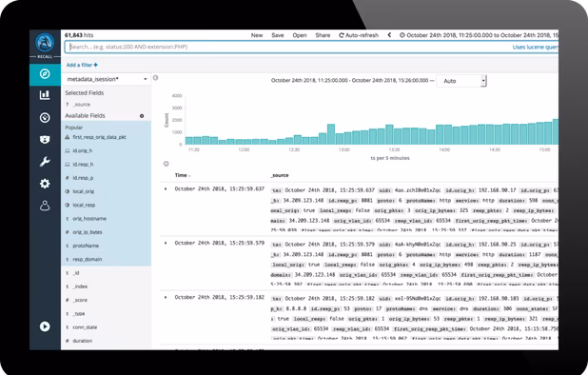The height and width of the screenshot is (375, 588).
Task: Expand the row dated 15:25:59.637
Action: pyautogui.click(x=166, y=189)
